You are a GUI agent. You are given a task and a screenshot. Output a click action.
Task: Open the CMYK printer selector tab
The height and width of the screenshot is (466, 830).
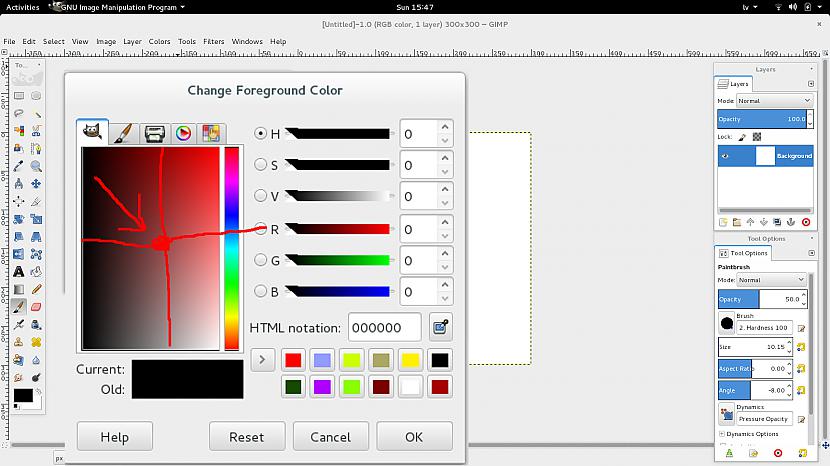pos(155,133)
